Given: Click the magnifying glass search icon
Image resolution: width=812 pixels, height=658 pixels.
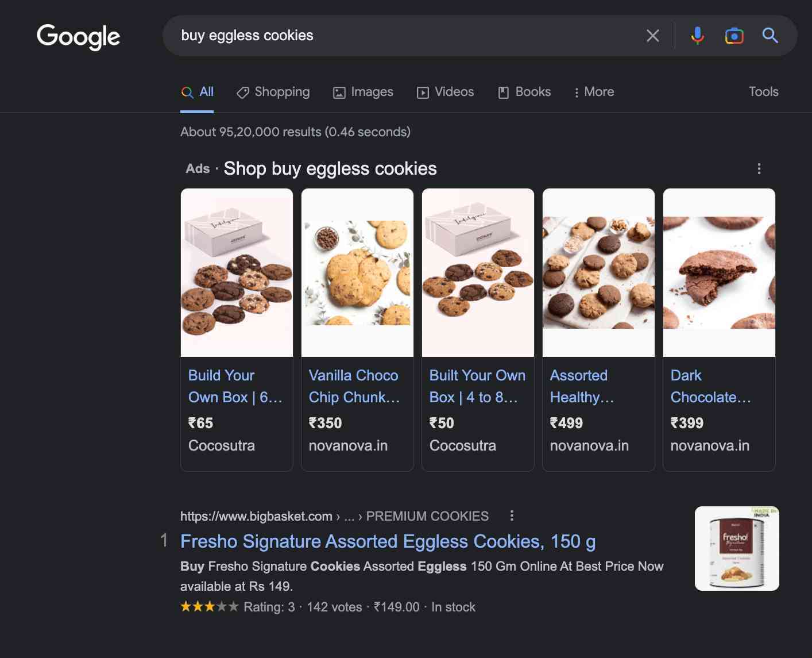Looking at the screenshot, I should coord(770,36).
